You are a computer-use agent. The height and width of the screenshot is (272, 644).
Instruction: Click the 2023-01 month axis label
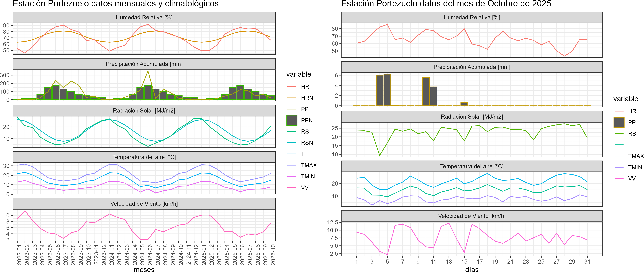tap(20, 254)
